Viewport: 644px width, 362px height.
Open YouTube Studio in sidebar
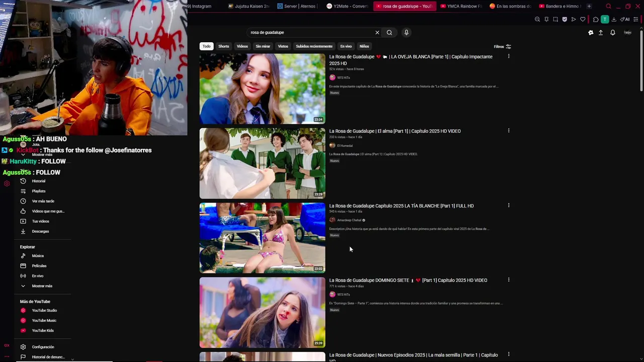coord(44,311)
